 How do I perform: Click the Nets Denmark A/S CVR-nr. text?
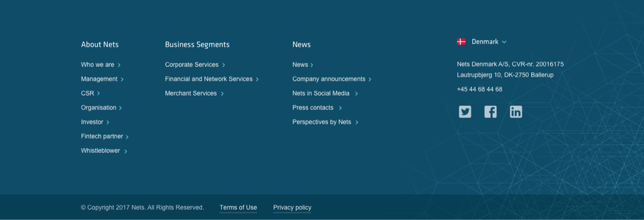510,64
